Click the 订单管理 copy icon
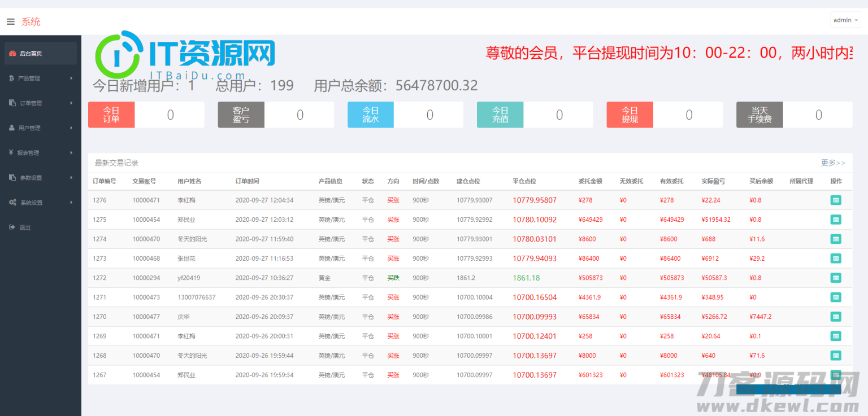The height and width of the screenshot is (416, 868). [12, 103]
